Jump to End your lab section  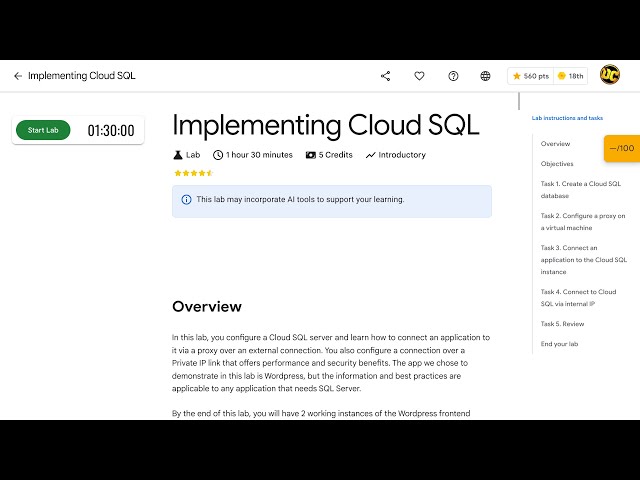click(x=559, y=344)
